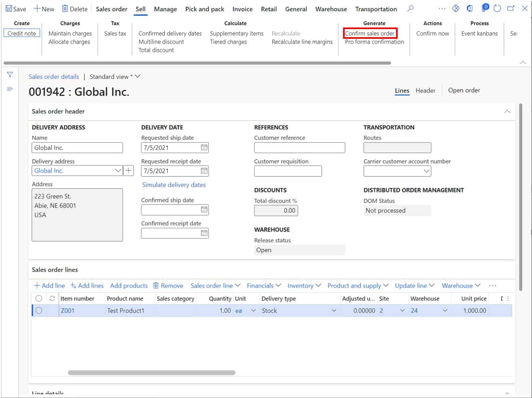Open the Requested ship date calendar picker
Viewport: 532px width, 398px height.
point(203,147)
